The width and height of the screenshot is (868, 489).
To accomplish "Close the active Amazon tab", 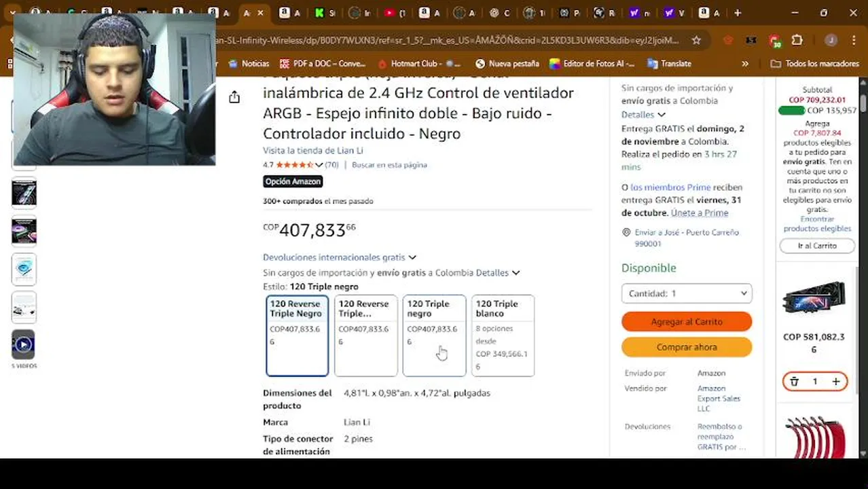I will click(x=260, y=12).
